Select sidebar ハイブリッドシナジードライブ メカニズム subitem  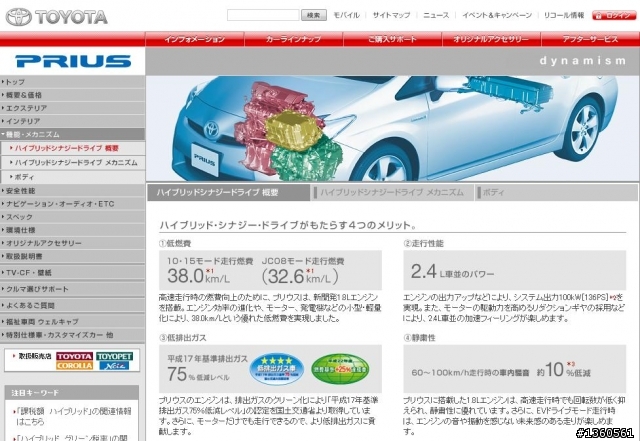tap(72, 162)
